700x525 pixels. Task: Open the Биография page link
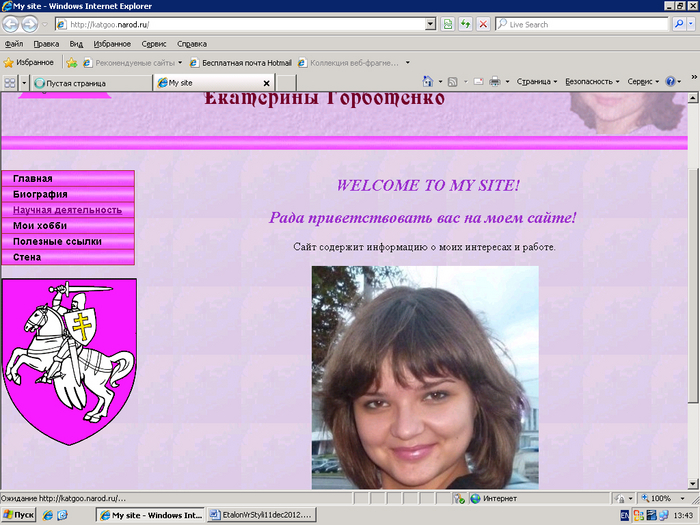point(68,194)
